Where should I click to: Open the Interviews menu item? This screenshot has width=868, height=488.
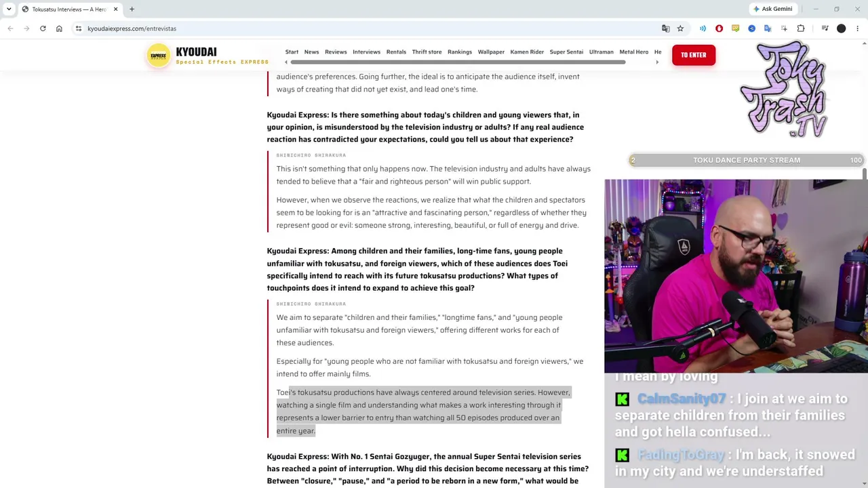click(x=366, y=52)
